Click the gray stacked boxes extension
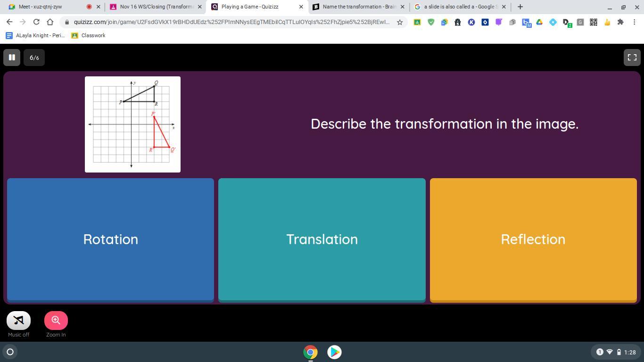644x362 pixels. [x=512, y=22]
